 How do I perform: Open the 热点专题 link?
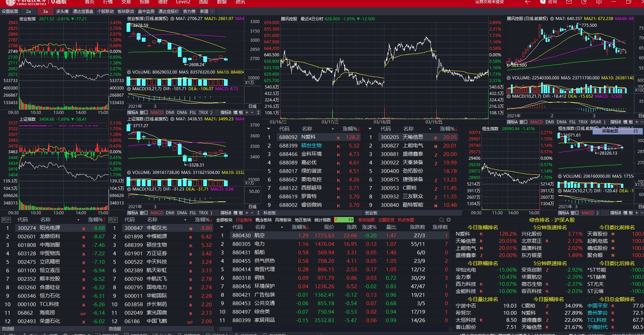[x=406, y=220]
